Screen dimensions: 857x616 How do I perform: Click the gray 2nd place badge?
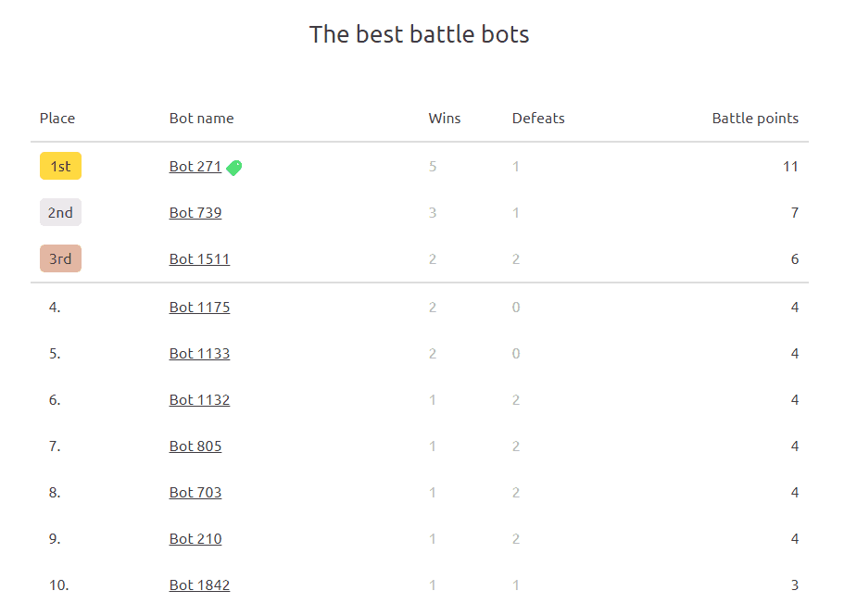60,213
